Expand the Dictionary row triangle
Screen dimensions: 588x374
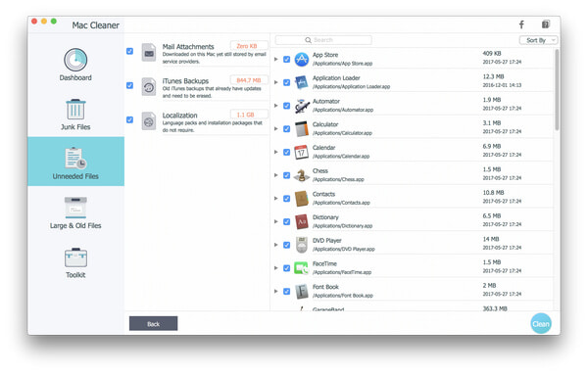pos(276,222)
